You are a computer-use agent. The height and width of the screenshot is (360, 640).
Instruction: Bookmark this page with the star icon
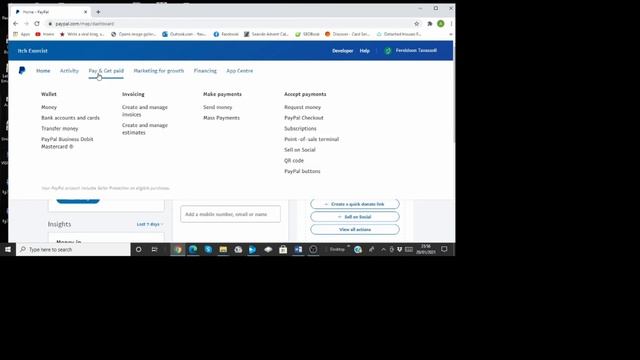pos(417,24)
